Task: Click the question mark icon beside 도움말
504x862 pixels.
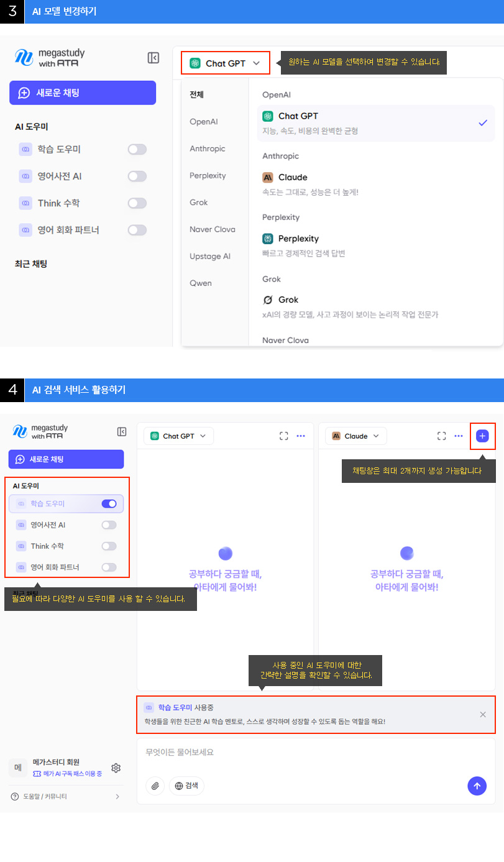Action: click(x=15, y=797)
